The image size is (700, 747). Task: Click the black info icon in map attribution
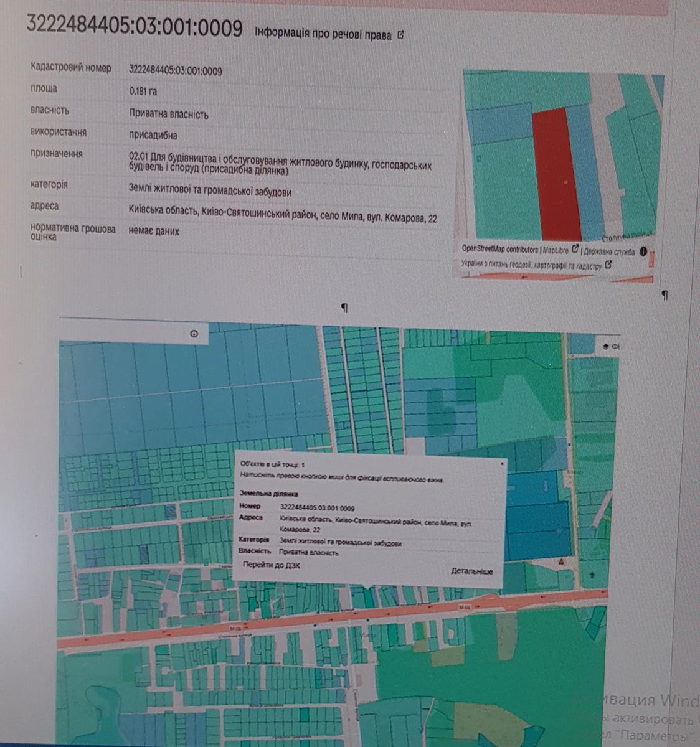(643, 252)
